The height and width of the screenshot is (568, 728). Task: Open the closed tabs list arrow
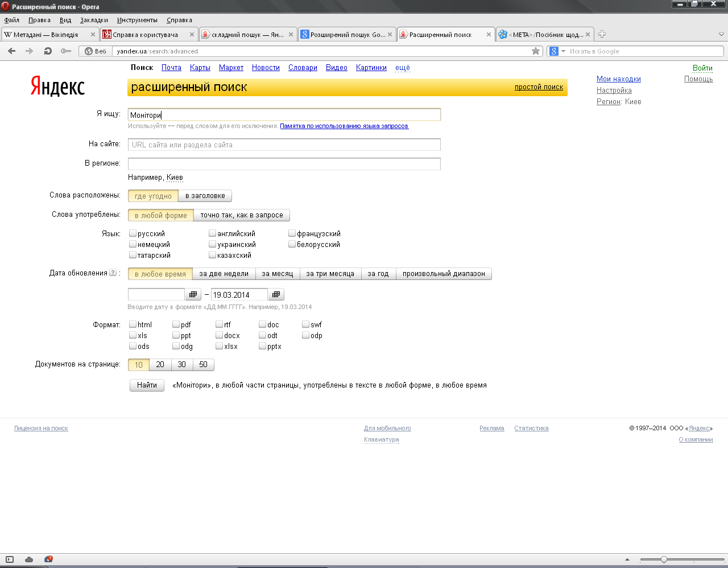(x=721, y=34)
